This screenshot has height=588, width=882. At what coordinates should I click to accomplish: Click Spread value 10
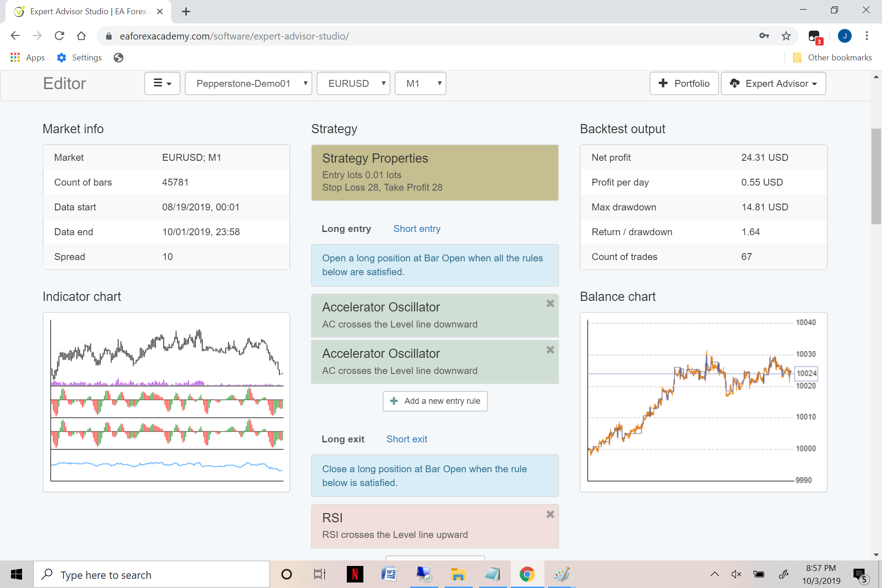[x=167, y=257]
